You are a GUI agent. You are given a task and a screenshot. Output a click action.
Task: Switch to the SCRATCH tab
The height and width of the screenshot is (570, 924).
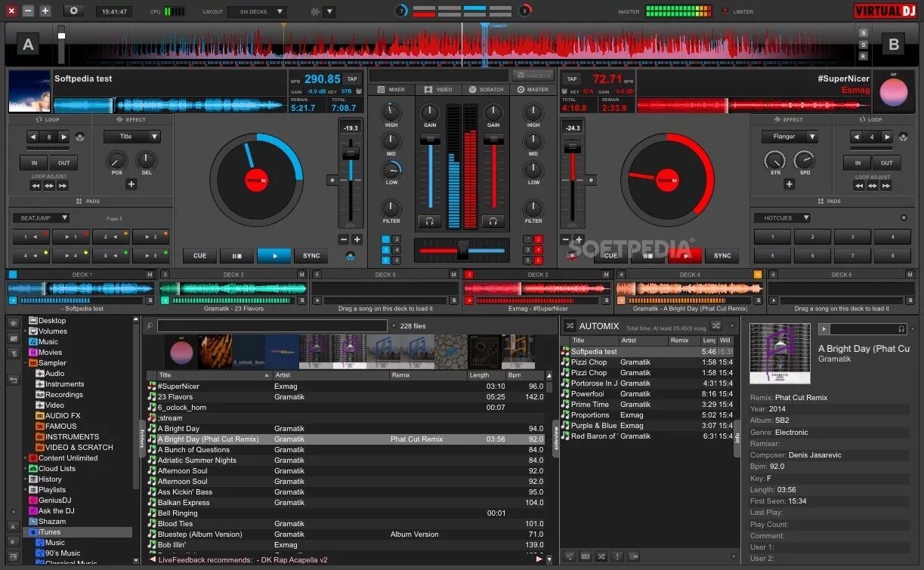click(486, 89)
